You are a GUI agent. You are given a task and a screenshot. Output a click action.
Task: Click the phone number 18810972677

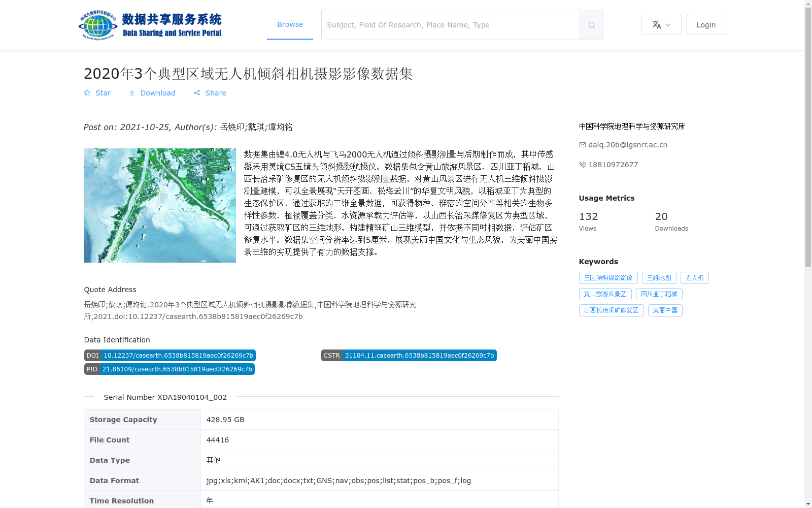point(613,165)
